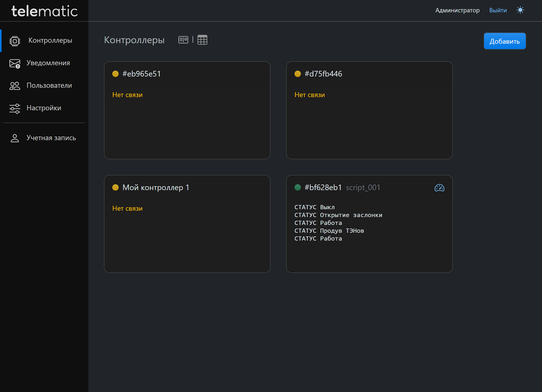Click the Пользователи people icon

[x=15, y=86]
